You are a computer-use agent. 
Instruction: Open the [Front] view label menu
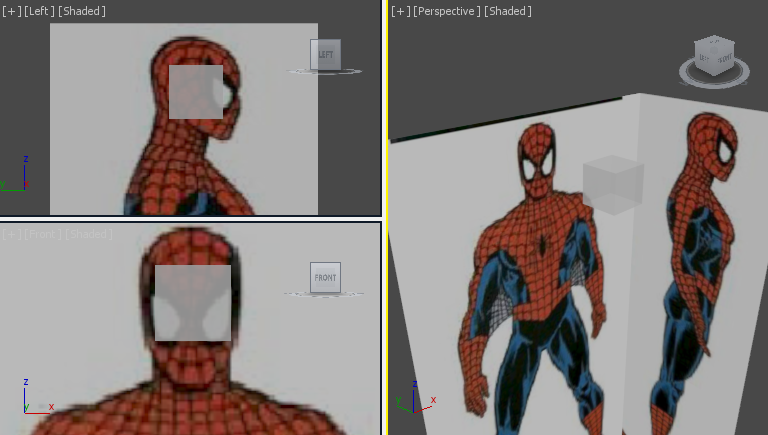point(43,234)
